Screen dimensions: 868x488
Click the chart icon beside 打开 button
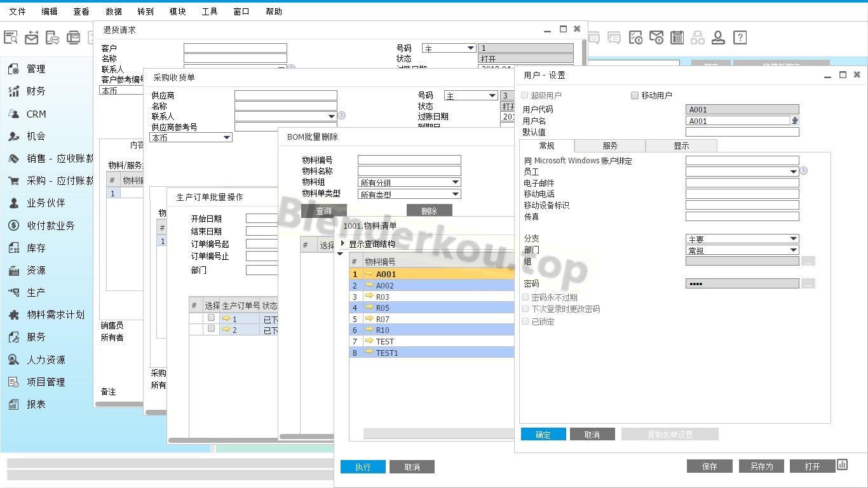843,465
